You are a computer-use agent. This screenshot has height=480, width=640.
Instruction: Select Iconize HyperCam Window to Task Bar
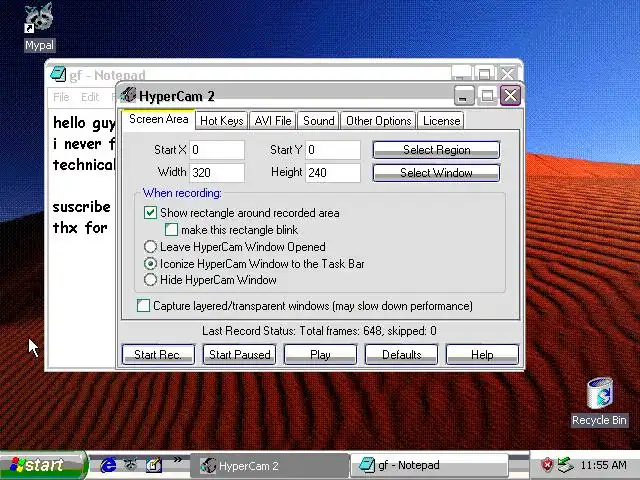point(150,264)
